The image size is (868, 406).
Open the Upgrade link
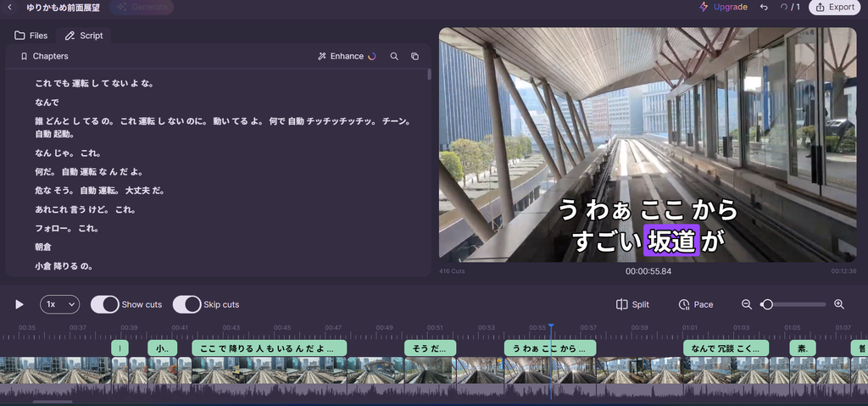[x=724, y=7]
